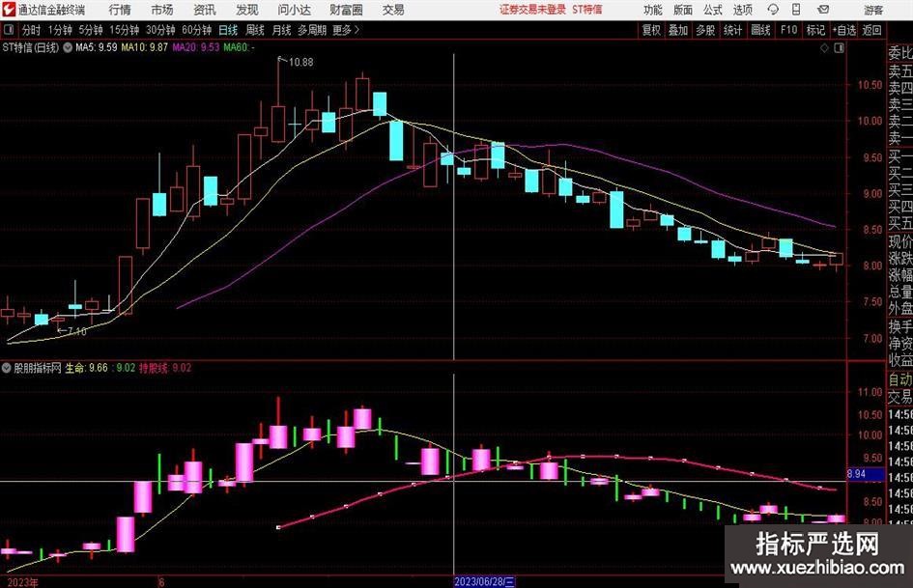
Task: Click the 叠加 overlay button
Action: 678,30
